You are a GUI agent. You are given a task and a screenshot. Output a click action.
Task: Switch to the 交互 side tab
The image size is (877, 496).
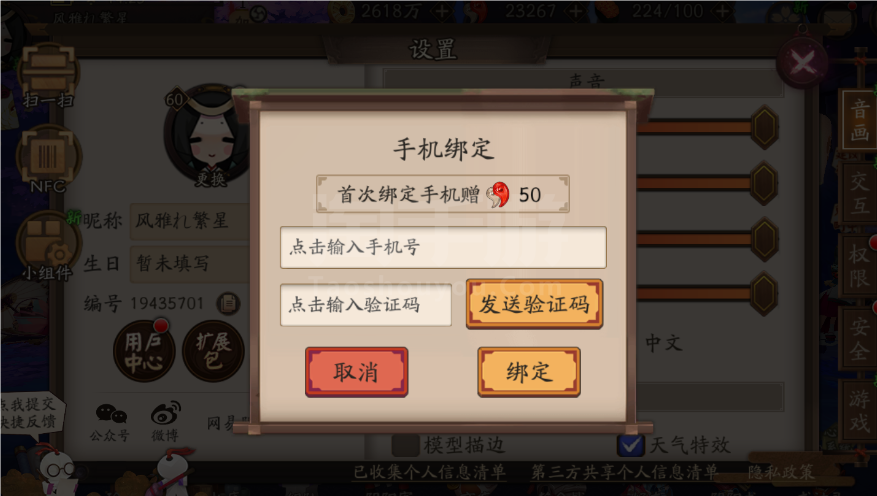pyautogui.click(x=860, y=193)
